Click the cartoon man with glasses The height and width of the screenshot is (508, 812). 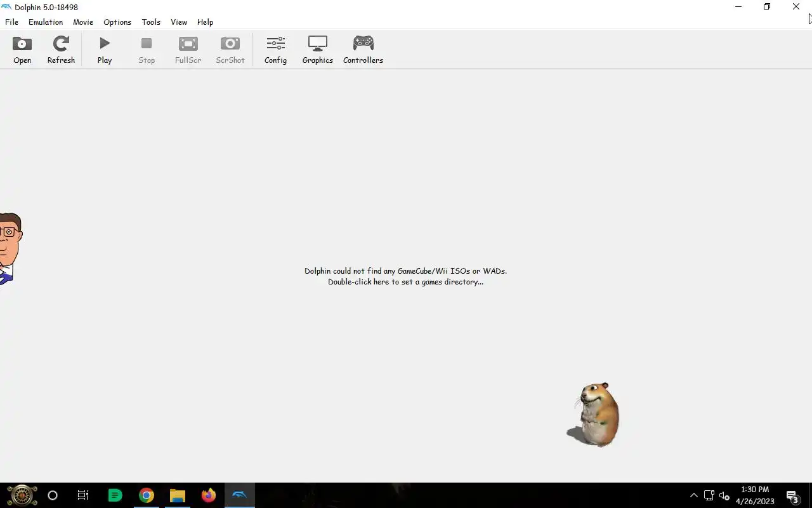coord(10,248)
